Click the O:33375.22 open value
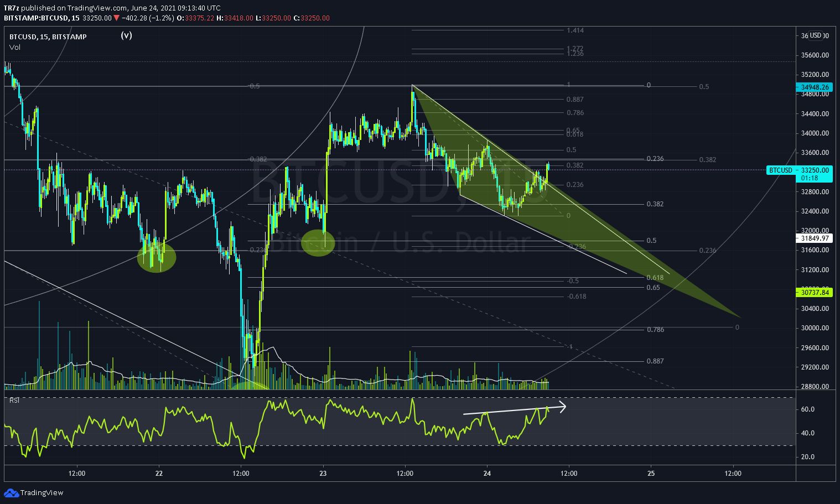 [195, 18]
